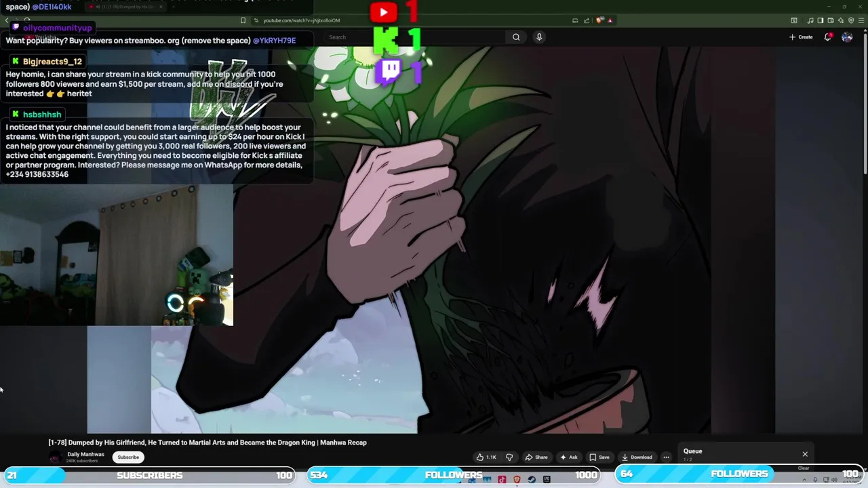The width and height of the screenshot is (868, 488).
Task: Open the browser hamburger menu
Action: point(861,20)
